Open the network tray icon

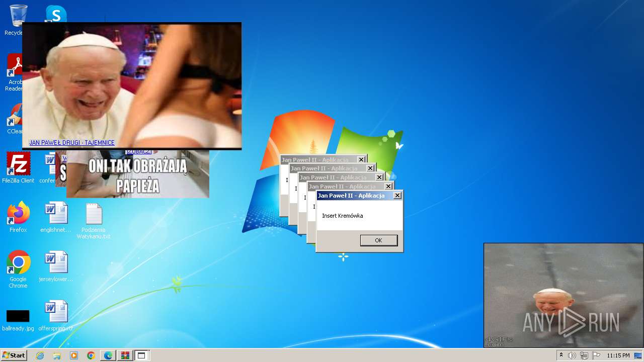point(584,355)
